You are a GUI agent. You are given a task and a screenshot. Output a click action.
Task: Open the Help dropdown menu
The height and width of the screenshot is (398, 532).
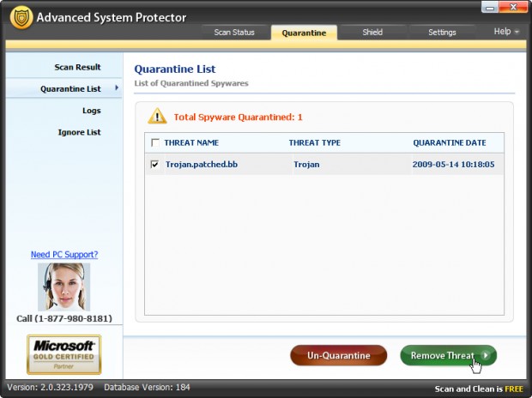[506, 32]
